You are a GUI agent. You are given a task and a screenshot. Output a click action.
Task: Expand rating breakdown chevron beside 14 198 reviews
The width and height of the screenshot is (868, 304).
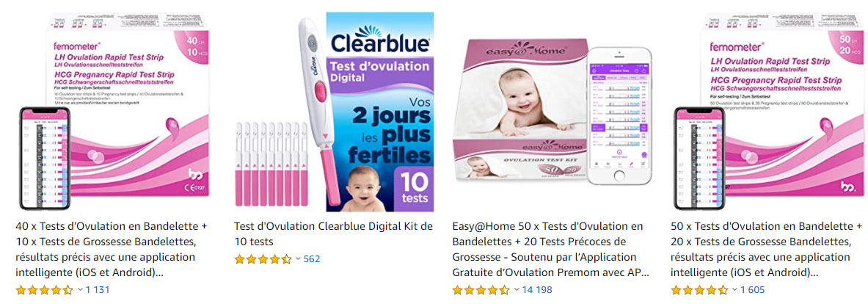click(x=517, y=290)
